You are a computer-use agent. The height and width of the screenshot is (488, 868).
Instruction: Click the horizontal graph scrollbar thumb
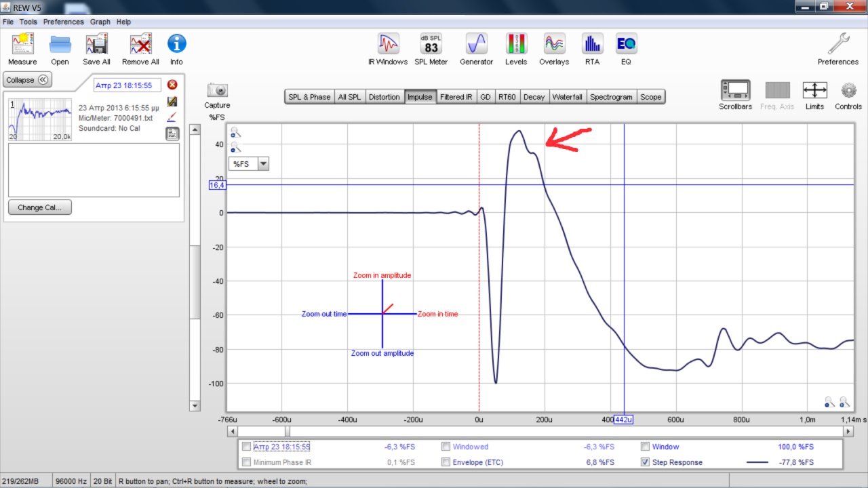coord(262,431)
